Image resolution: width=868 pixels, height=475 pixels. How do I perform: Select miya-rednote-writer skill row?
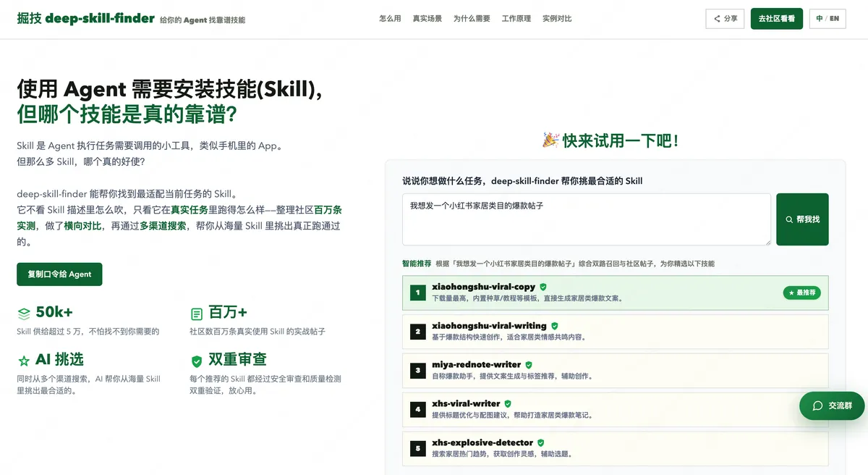[x=616, y=371]
